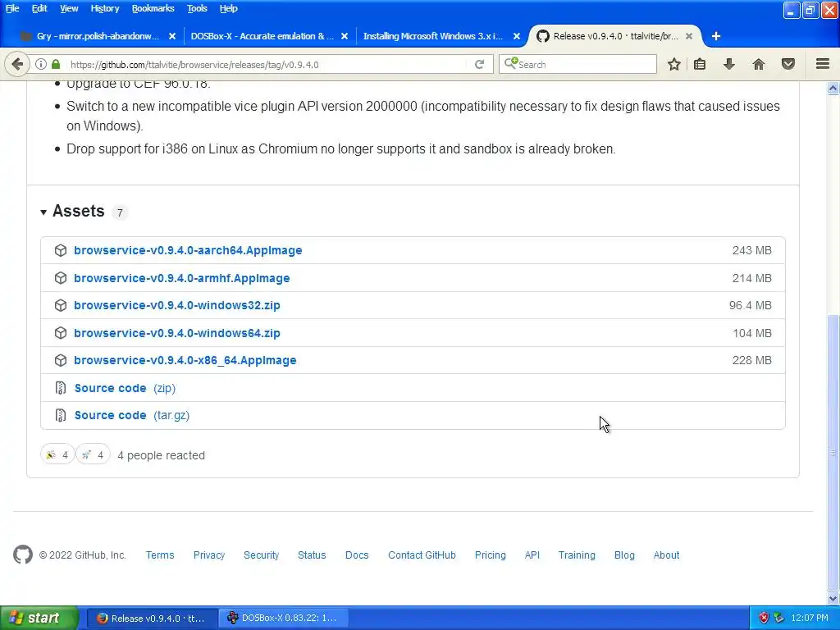Open the Bookmarks menu
840x630 pixels.
[153, 8]
